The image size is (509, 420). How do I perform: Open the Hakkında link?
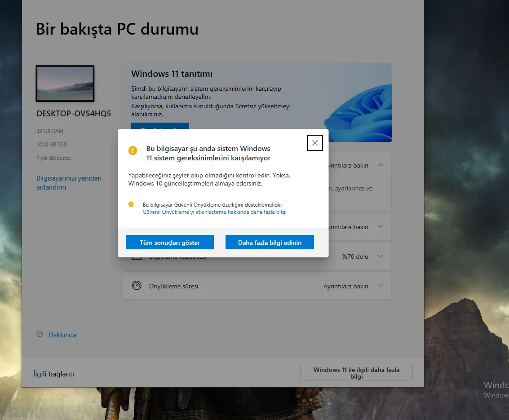[x=62, y=335]
